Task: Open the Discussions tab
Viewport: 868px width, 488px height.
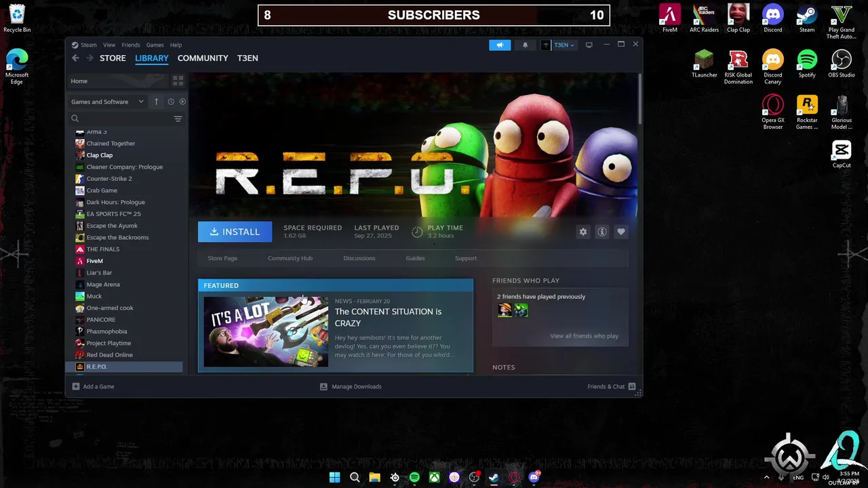Action: (359, 258)
